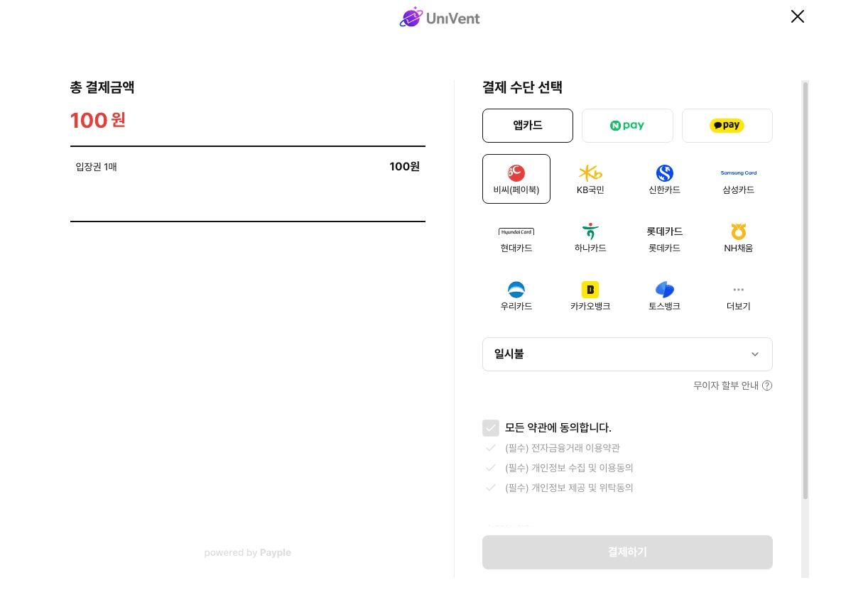868x607 pixels.
Task: Open the 일시불 installment dropdown
Action: click(x=627, y=354)
